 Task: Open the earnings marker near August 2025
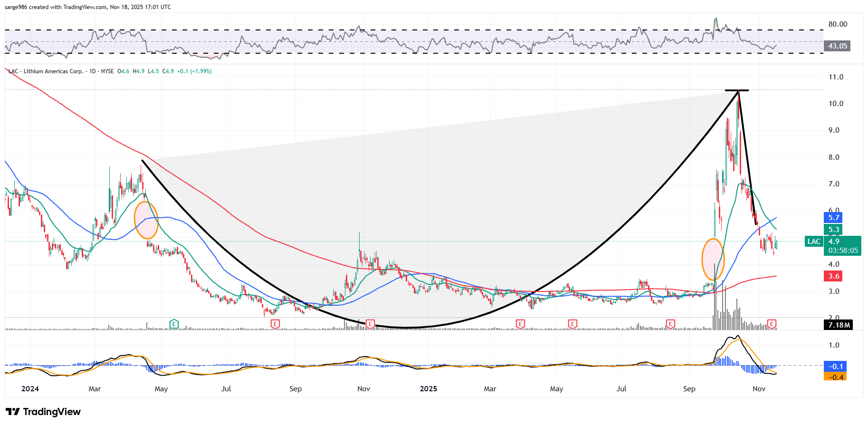coord(670,324)
